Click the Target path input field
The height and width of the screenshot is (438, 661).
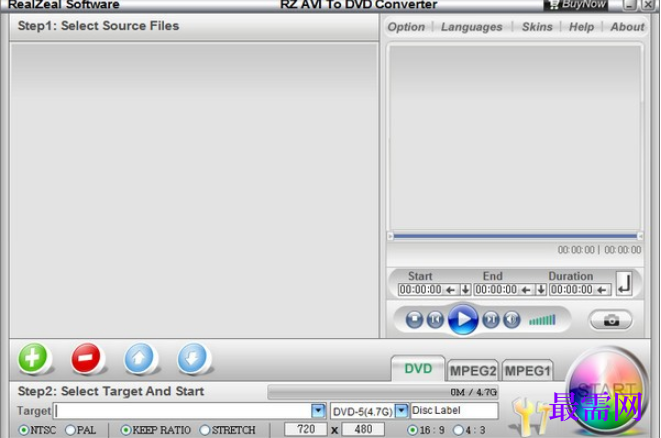pyautogui.click(x=183, y=411)
